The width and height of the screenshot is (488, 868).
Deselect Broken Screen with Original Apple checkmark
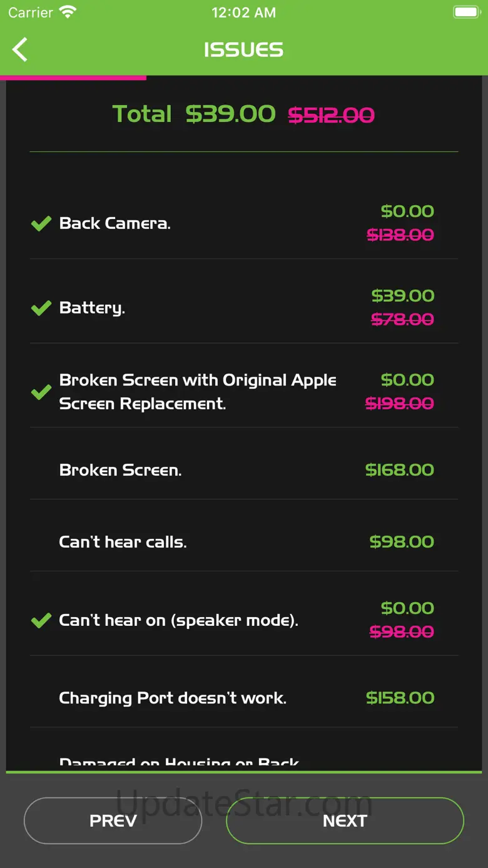tap(41, 392)
